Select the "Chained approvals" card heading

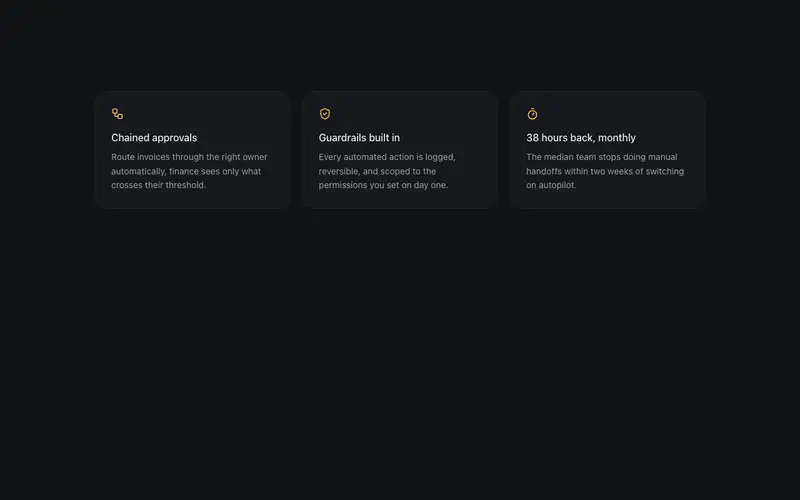pos(154,138)
